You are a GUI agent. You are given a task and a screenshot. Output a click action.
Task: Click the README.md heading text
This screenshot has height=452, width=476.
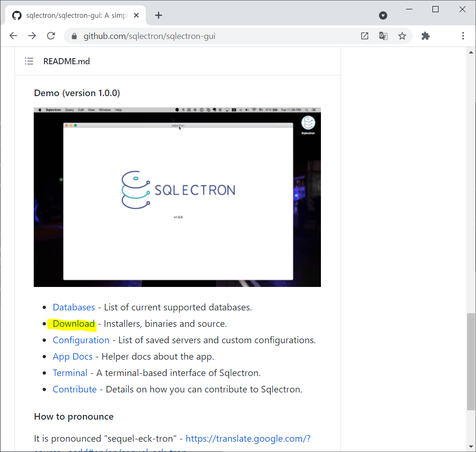pos(67,61)
